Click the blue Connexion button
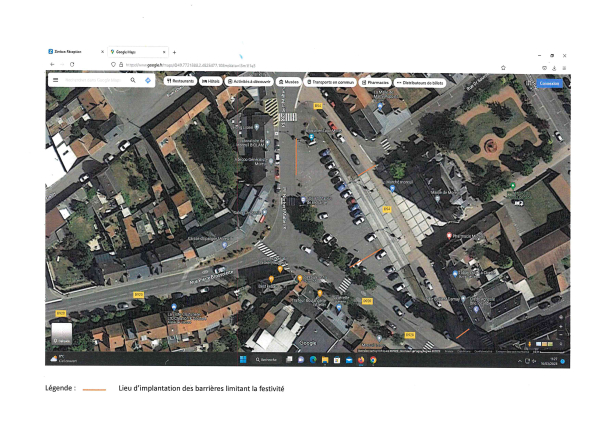 click(x=549, y=83)
